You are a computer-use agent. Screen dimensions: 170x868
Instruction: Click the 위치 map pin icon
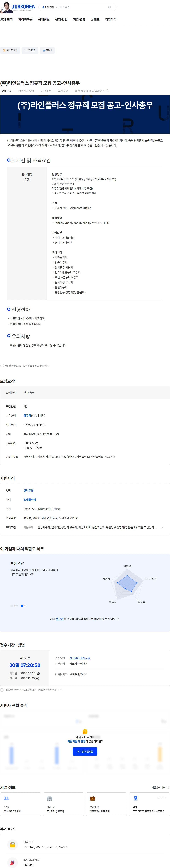[136, 798]
